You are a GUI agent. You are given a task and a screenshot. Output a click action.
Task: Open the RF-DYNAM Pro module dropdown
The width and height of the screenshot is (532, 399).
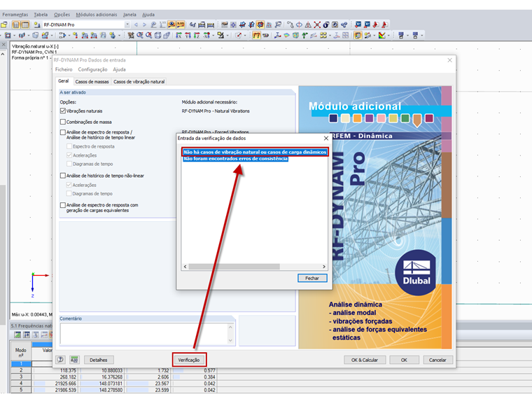coord(127,24)
